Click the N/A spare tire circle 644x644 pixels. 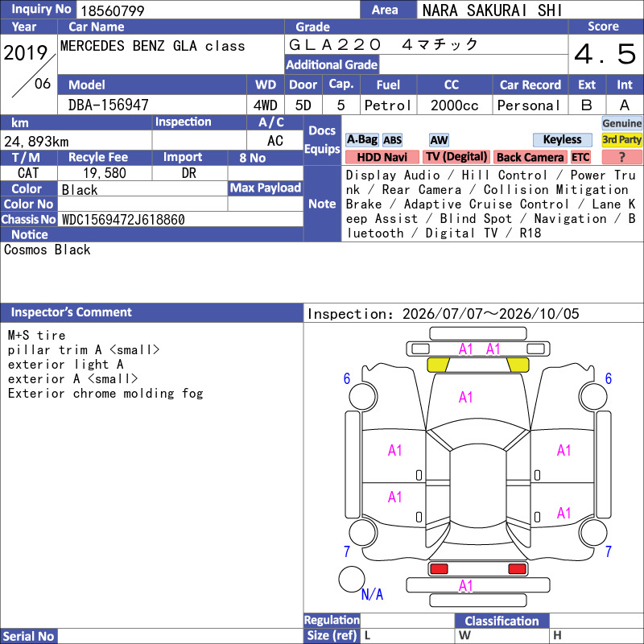tap(352, 579)
